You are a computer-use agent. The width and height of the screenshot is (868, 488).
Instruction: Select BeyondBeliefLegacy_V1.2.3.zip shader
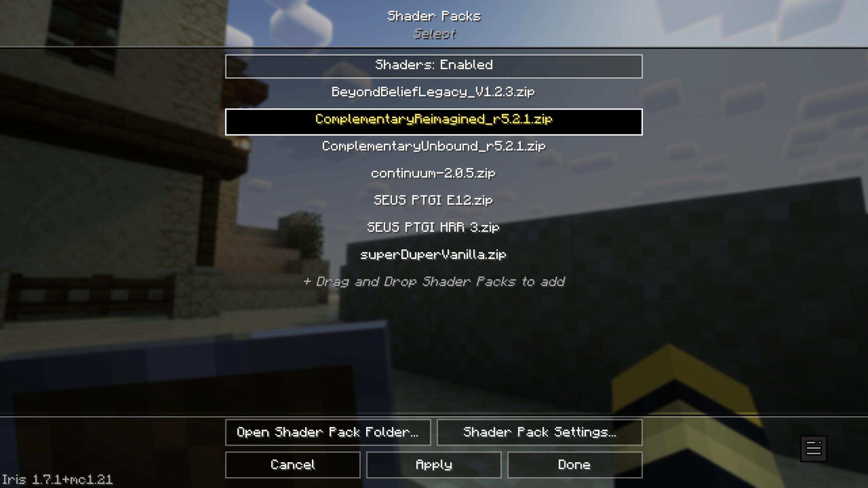click(433, 92)
